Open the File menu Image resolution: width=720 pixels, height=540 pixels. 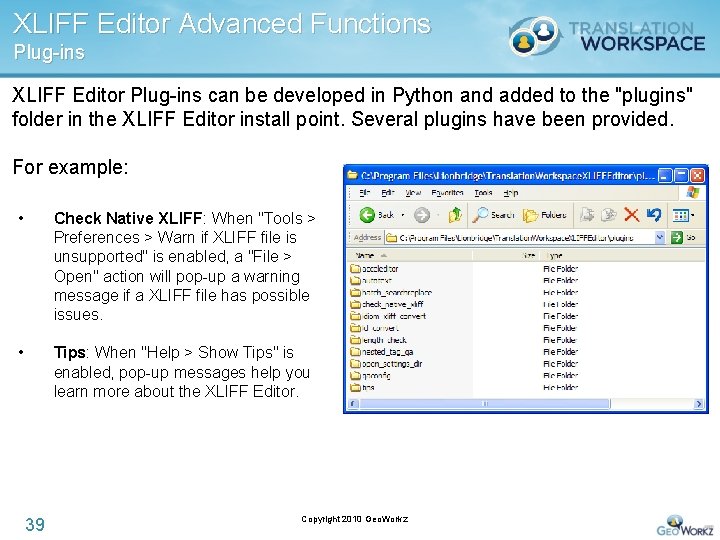tap(364, 193)
